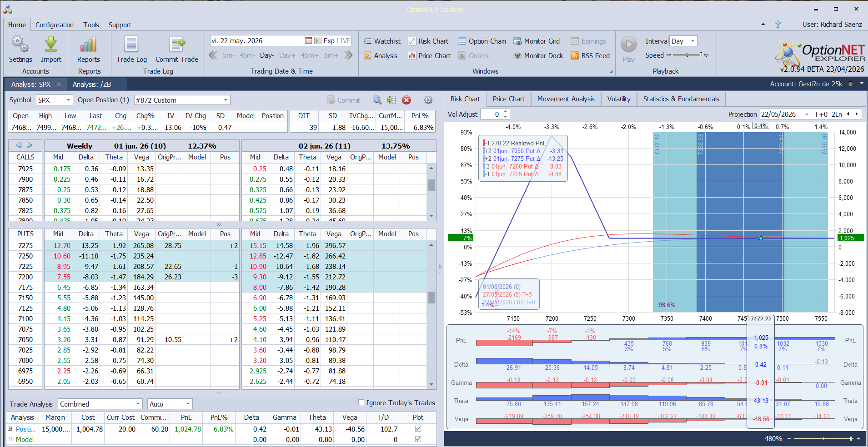Toggle T+0 line display in Projection
This screenshot has height=447, width=868.
point(821,114)
